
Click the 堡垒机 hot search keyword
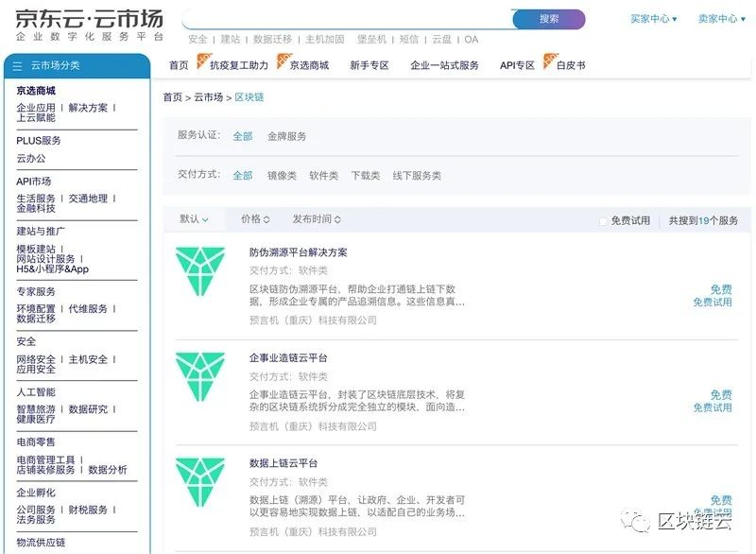click(x=371, y=40)
